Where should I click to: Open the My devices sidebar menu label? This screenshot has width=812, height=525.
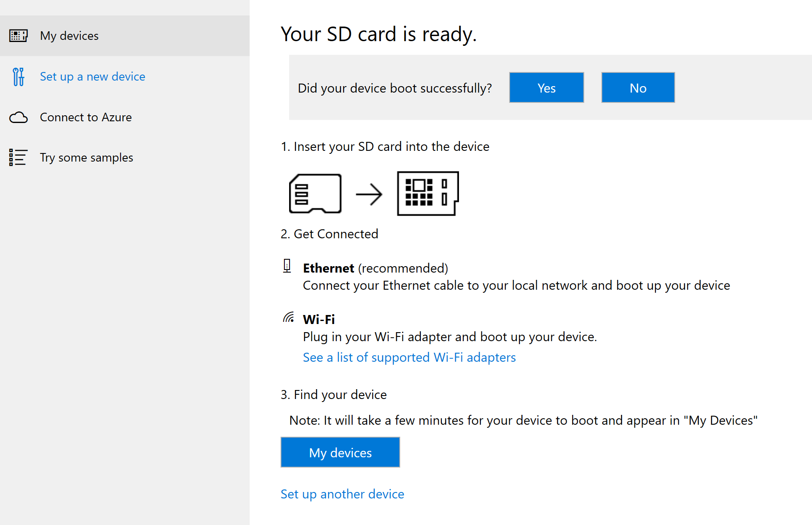[x=69, y=36]
